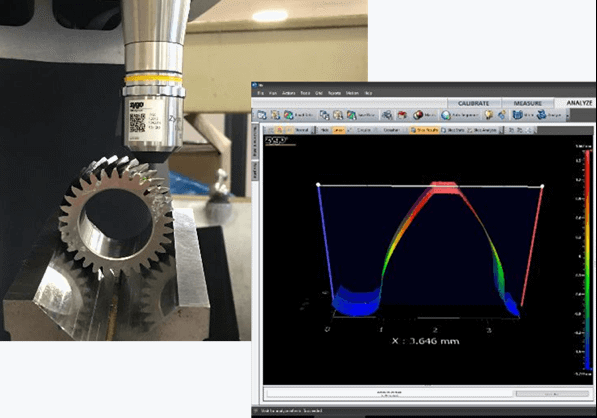Open the Masks sphere icon

tap(418, 115)
